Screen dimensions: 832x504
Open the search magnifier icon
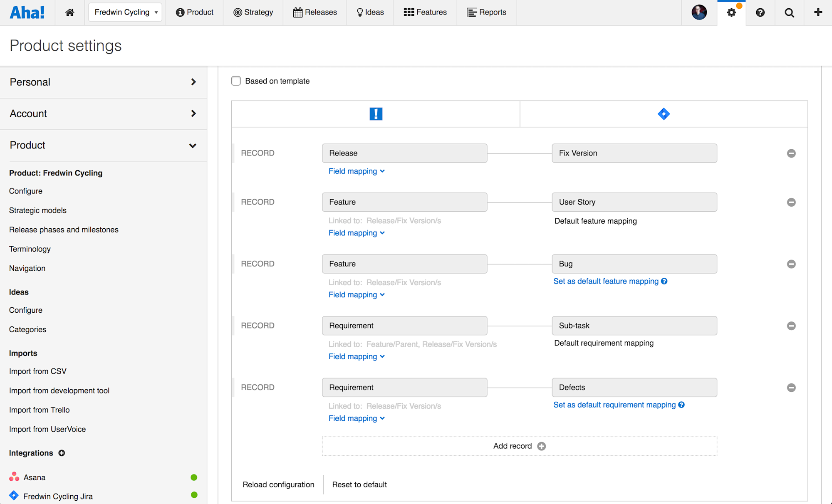tap(789, 12)
